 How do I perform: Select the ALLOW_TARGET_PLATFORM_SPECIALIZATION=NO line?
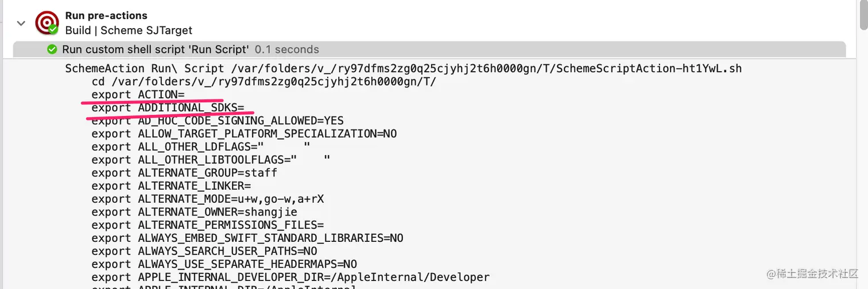click(244, 134)
